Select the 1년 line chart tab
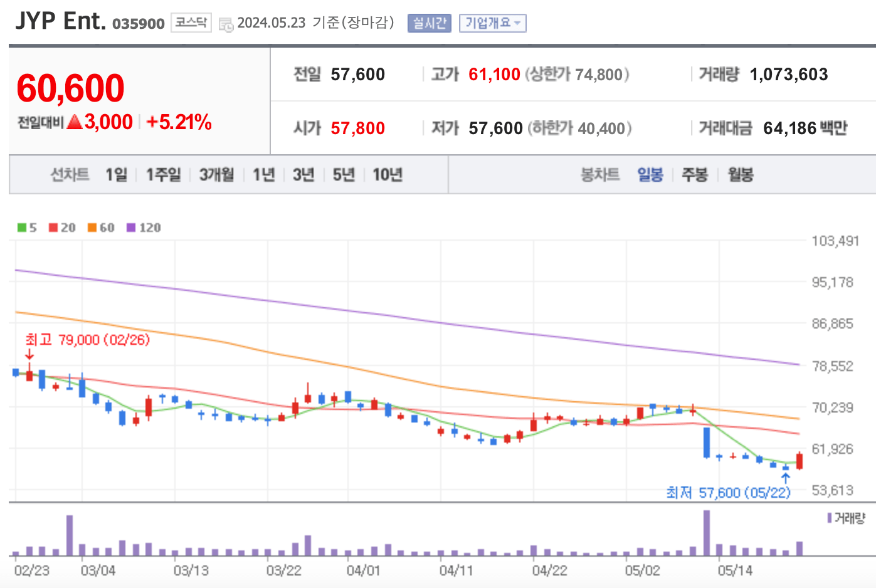 (263, 174)
